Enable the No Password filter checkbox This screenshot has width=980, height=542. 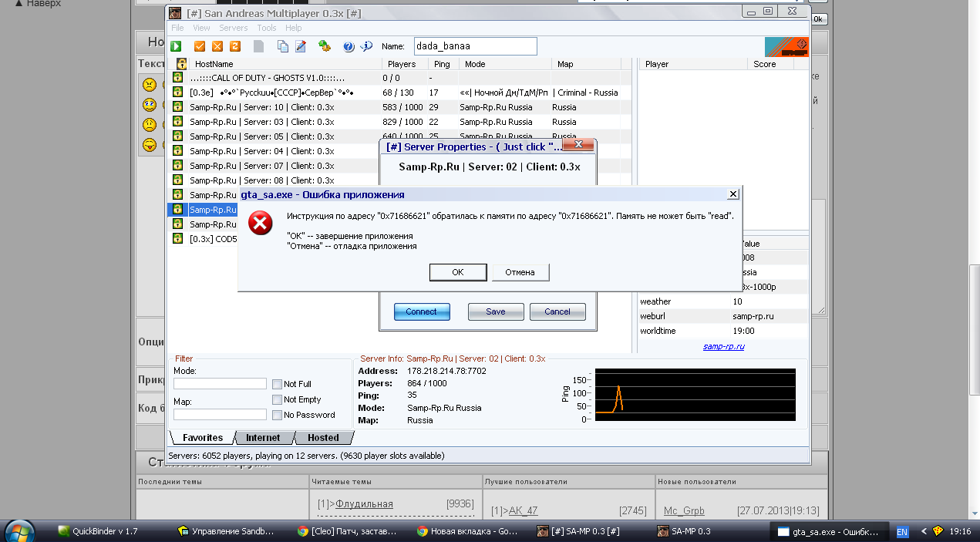coord(277,415)
